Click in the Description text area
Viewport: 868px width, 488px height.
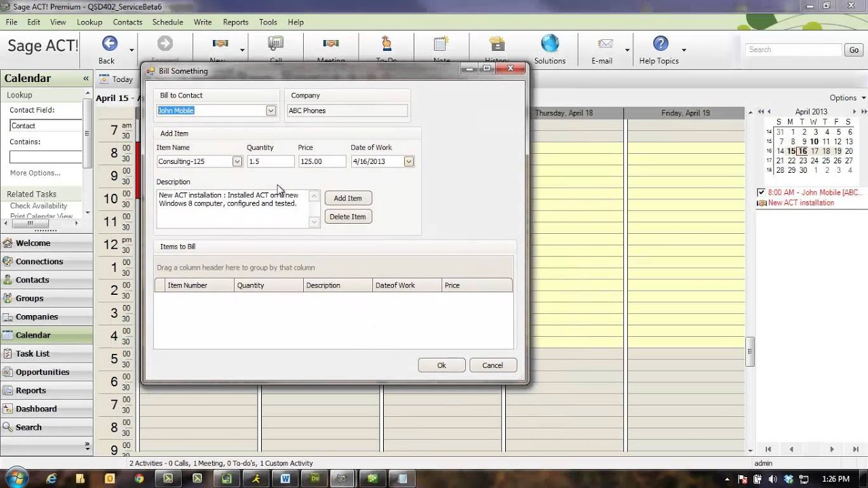[233, 209]
